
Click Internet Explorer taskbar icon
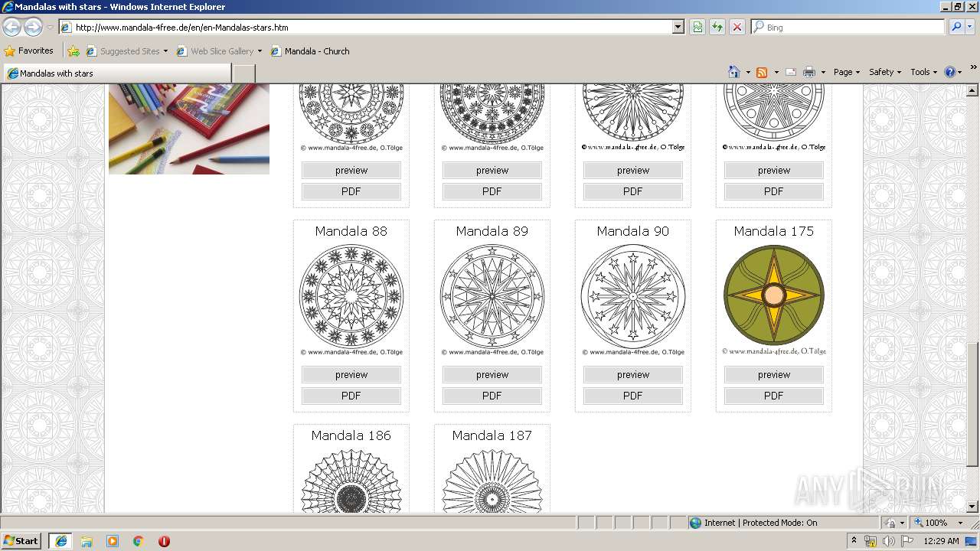tap(60, 541)
